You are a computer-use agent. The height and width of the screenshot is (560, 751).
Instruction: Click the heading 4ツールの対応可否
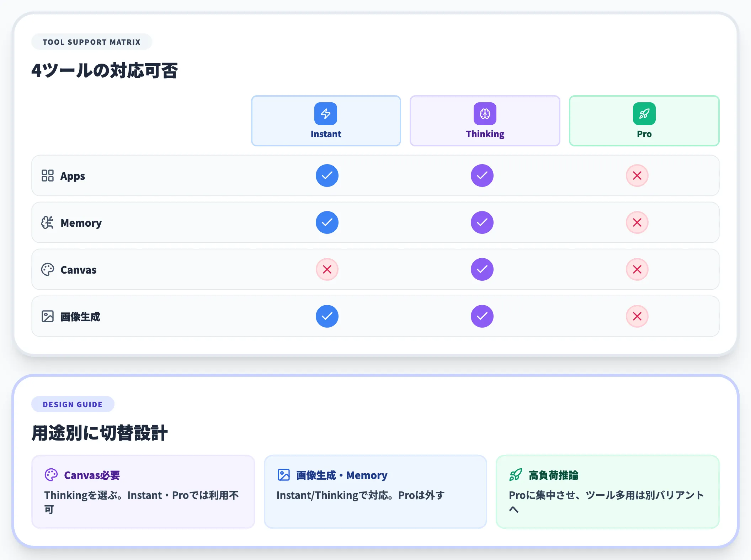click(105, 70)
